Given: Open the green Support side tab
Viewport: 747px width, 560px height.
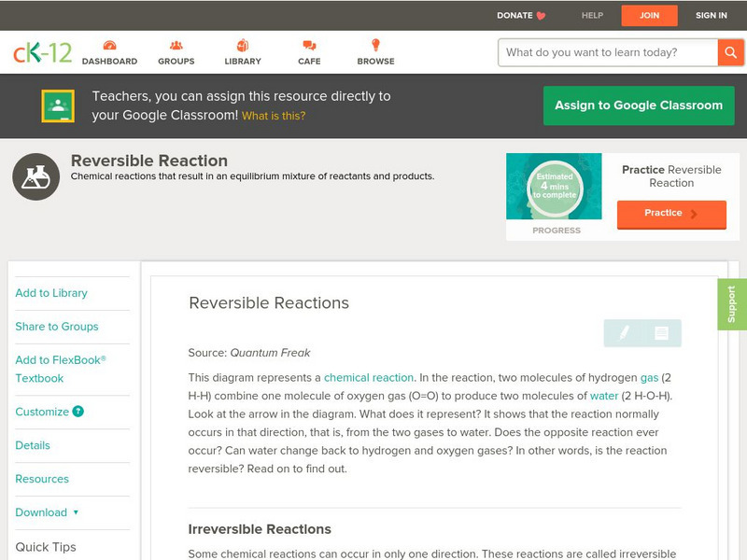Looking at the screenshot, I should click(732, 304).
